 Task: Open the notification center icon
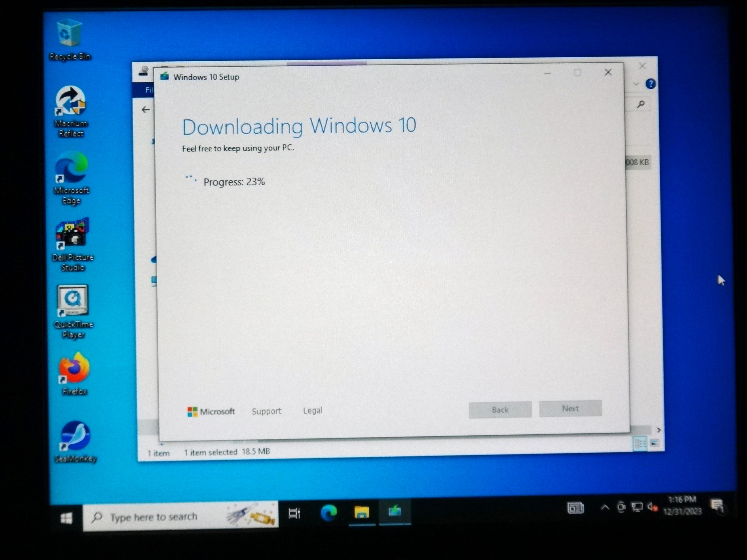[717, 506]
